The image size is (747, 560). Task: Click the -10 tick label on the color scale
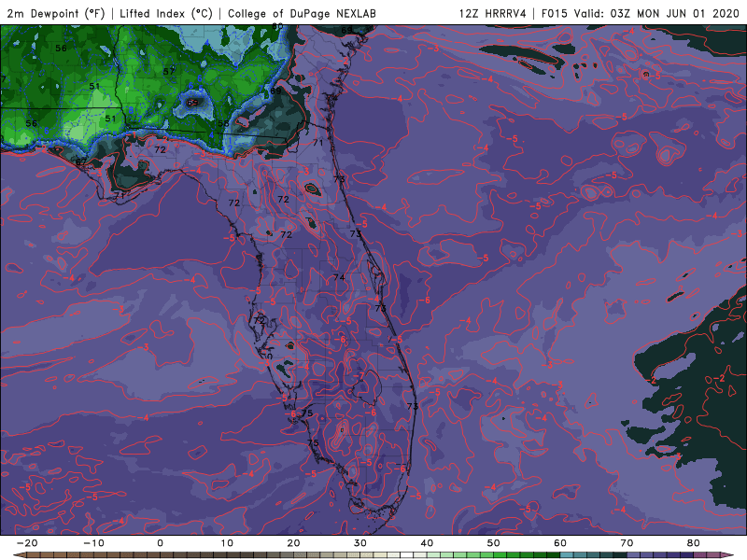click(x=93, y=543)
